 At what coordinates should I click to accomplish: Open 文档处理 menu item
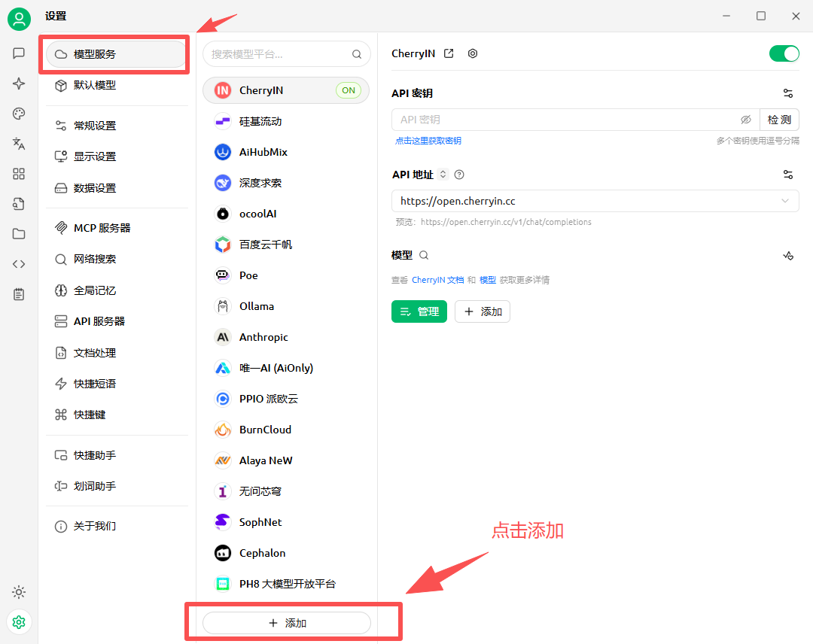pyautogui.click(x=116, y=353)
